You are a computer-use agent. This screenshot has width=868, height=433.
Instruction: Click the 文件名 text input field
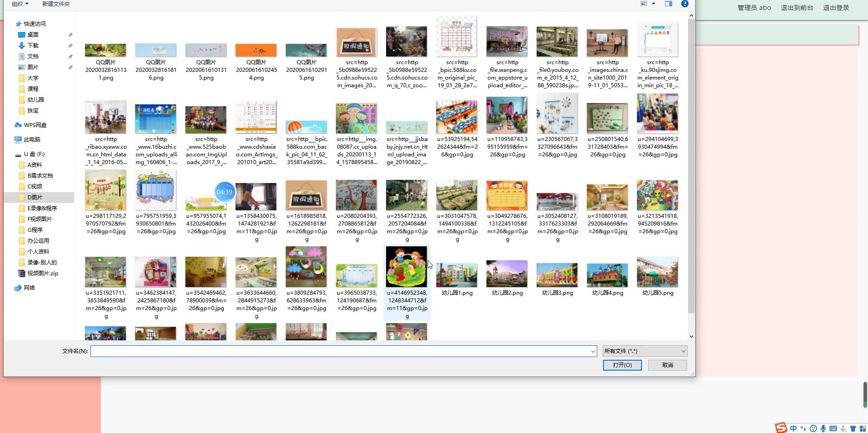339,351
